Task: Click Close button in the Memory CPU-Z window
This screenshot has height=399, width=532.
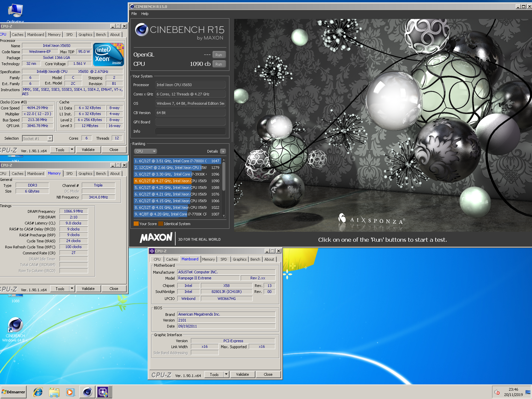Action: (x=114, y=289)
